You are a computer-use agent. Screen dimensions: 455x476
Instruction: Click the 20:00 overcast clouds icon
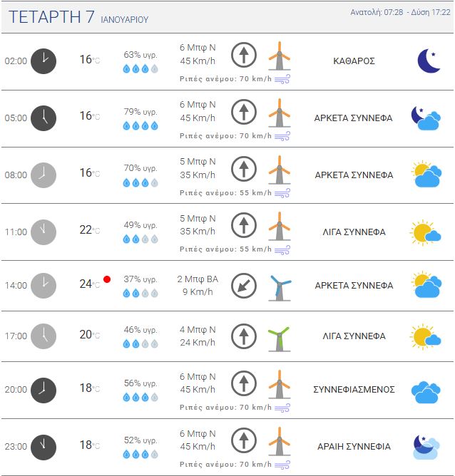426,390
